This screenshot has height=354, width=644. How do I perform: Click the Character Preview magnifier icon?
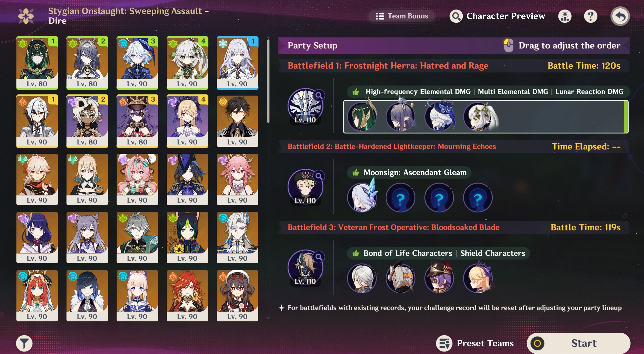point(456,16)
